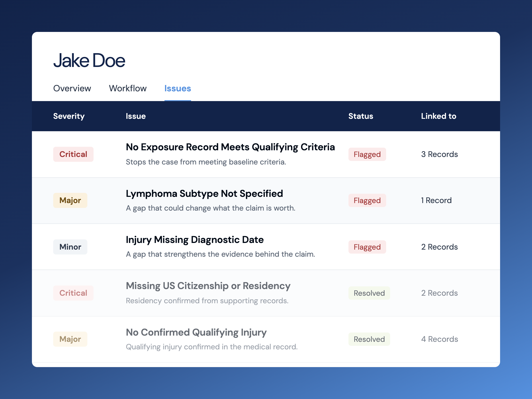This screenshot has height=399, width=532.
Task: Click the Minor severity badge
Action: 70,247
